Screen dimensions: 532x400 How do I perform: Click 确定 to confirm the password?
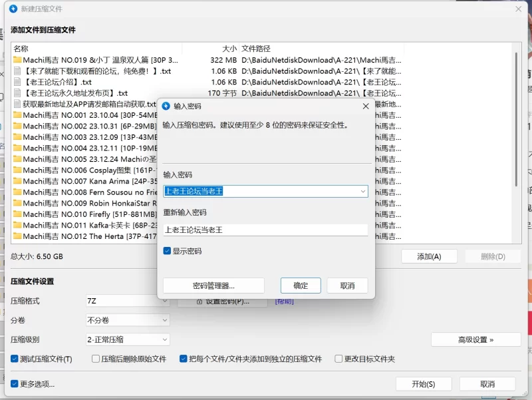[301, 286]
